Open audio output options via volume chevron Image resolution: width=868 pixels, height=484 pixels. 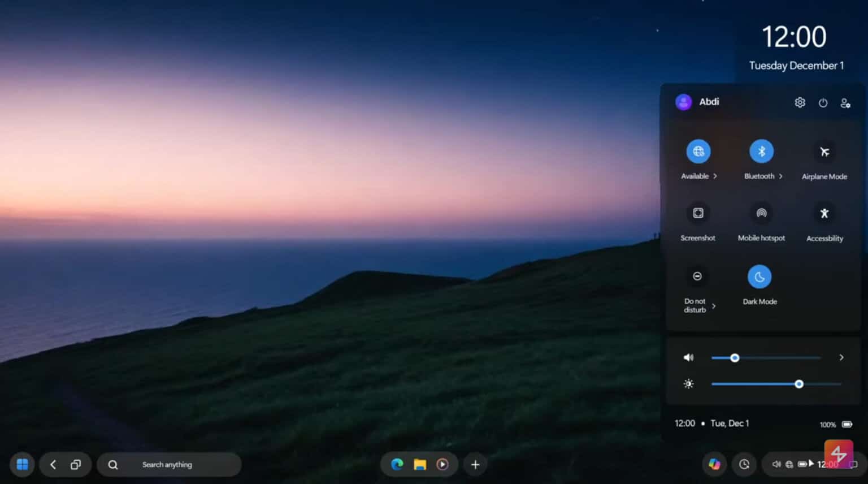841,357
